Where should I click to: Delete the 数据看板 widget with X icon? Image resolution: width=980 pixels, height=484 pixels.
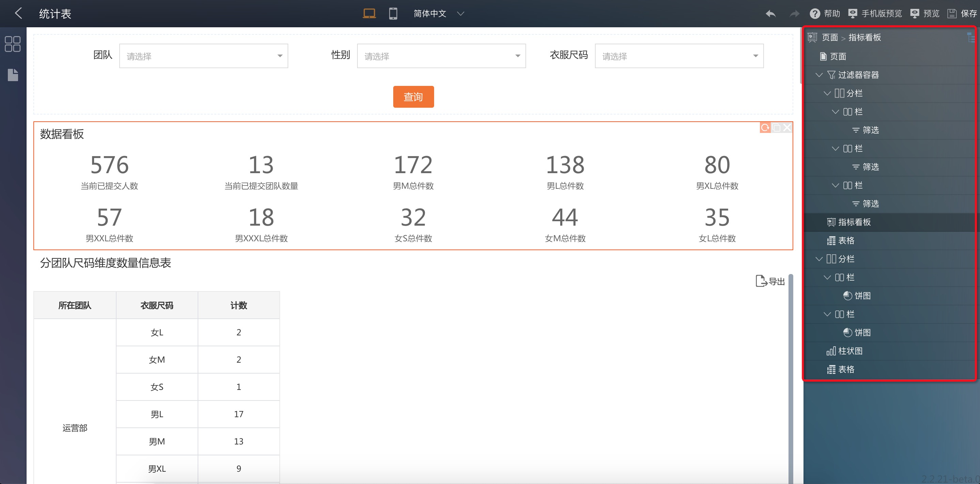coord(787,127)
